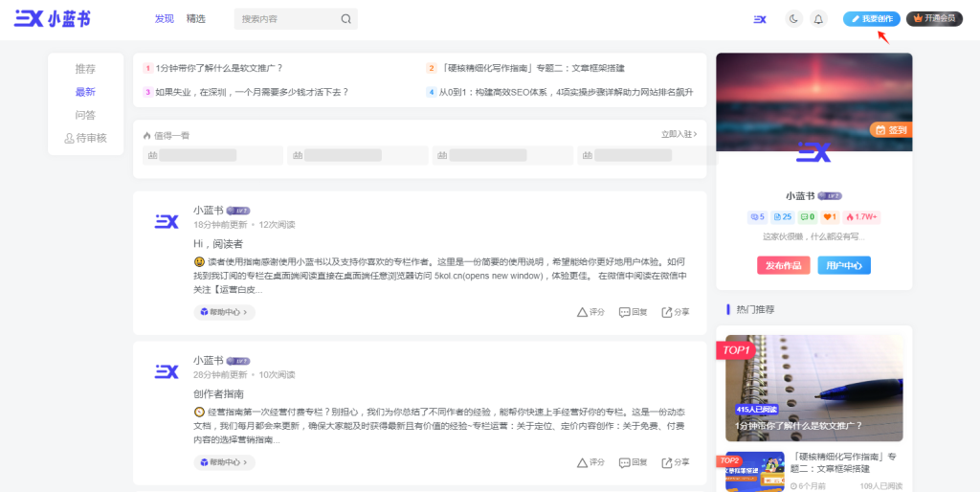Click the 小蓝书 logo in header
The width and height of the screenshot is (980, 492).
coord(53,19)
